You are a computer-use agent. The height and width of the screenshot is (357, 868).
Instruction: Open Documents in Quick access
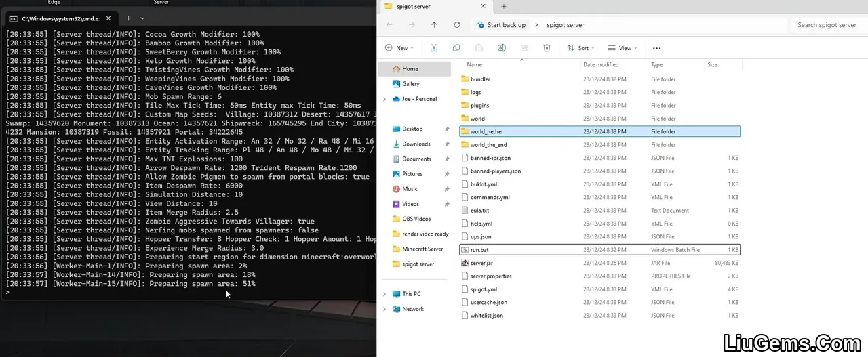point(416,159)
